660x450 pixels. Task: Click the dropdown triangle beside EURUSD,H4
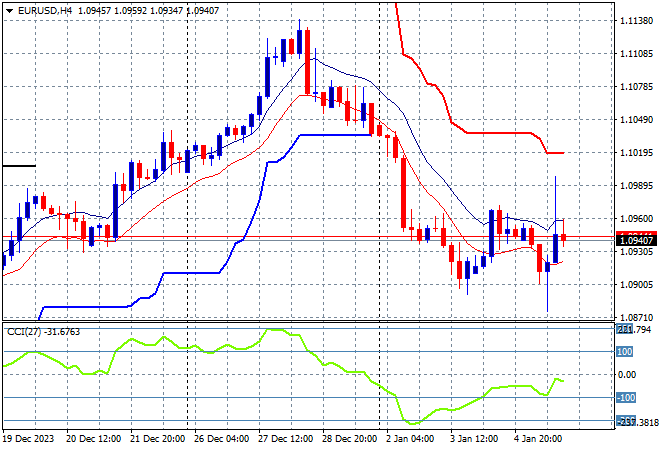(10, 11)
